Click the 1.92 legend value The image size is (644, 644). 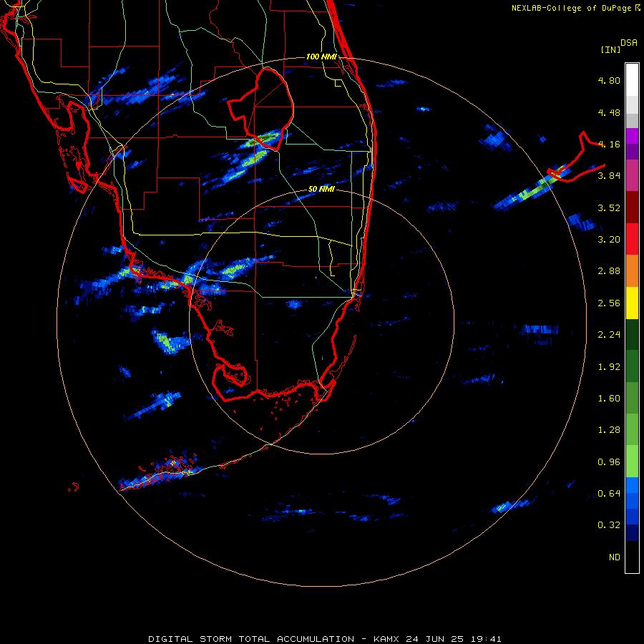[609, 367]
